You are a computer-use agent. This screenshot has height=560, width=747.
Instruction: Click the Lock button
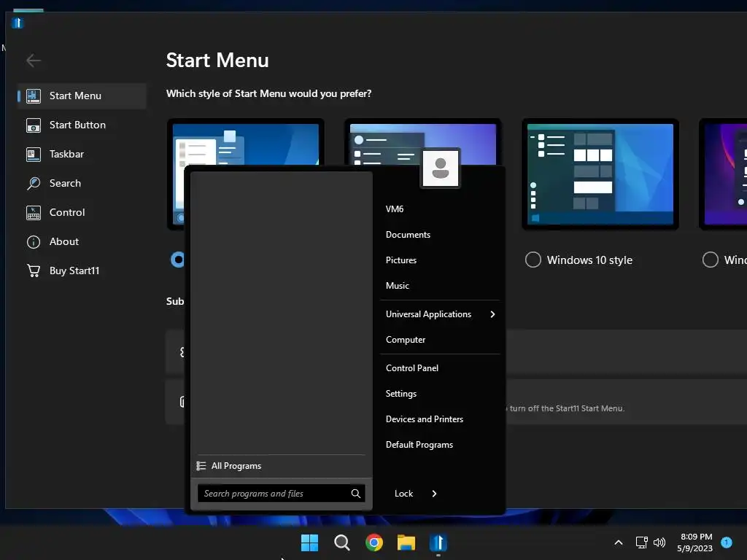point(403,494)
